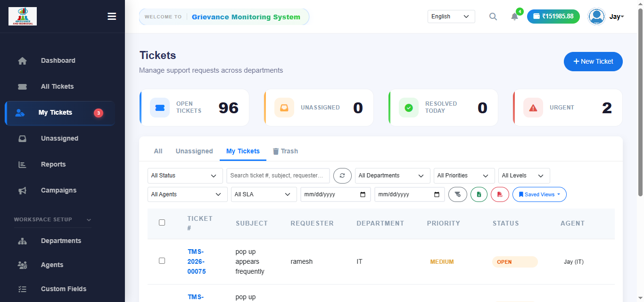Open Campaigns in sidebar
This screenshot has height=302, width=644.
coord(58,190)
